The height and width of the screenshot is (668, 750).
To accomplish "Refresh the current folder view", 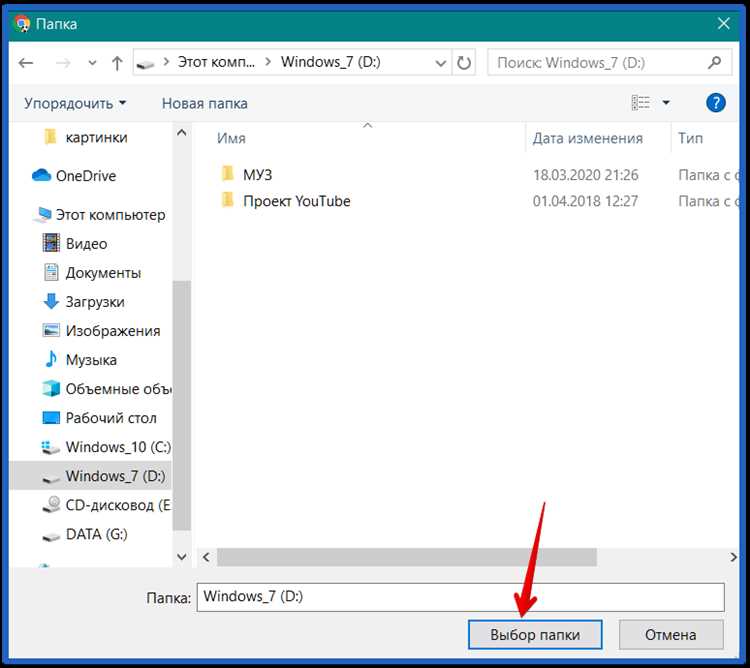I will click(464, 63).
